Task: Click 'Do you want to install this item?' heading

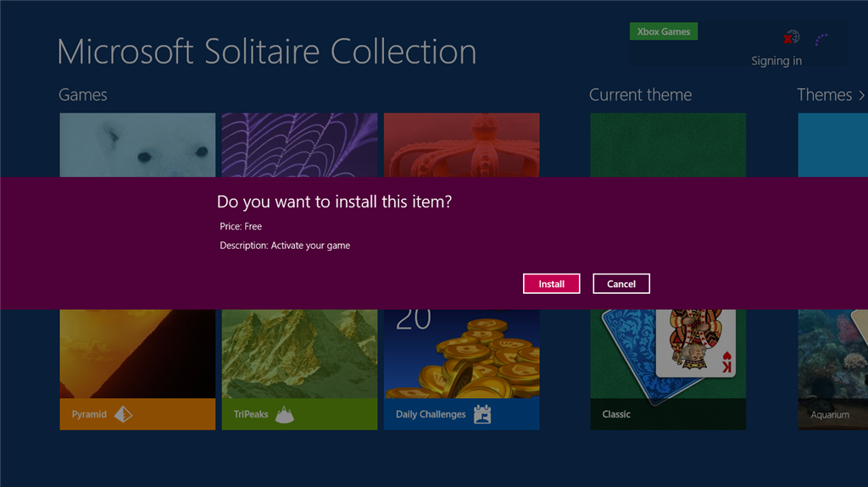Action: click(334, 202)
